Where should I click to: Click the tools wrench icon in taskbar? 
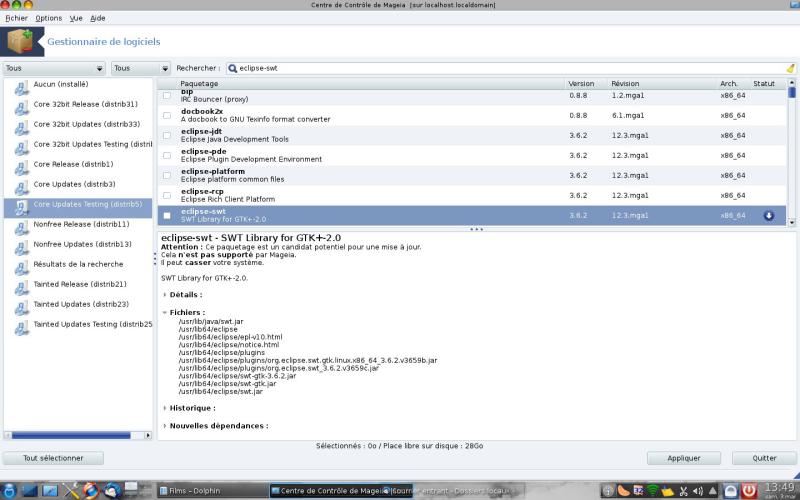(x=70, y=490)
